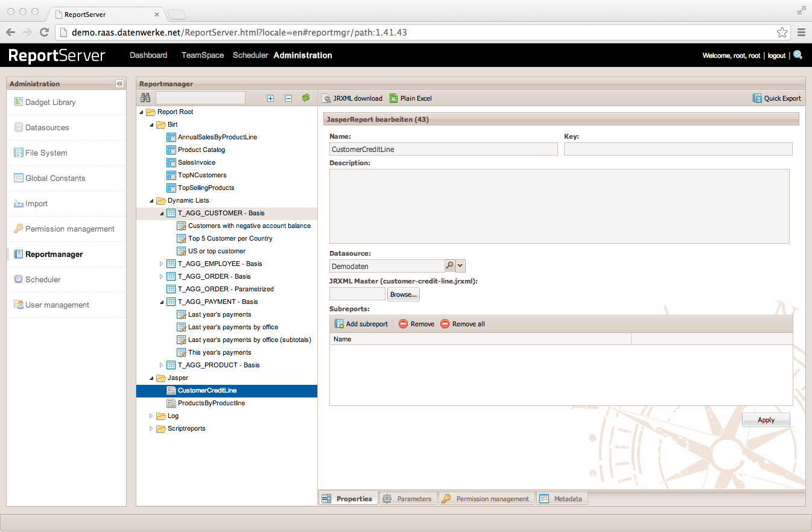The height and width of the screenshot is (532, 812).
Task: Click the Description text area
Action: tap(559, 206)
